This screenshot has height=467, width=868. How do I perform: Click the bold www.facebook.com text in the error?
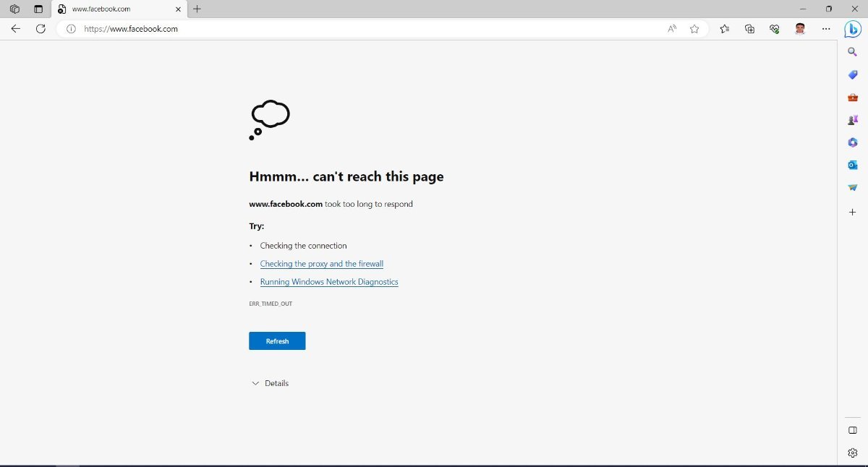(286, 204)
